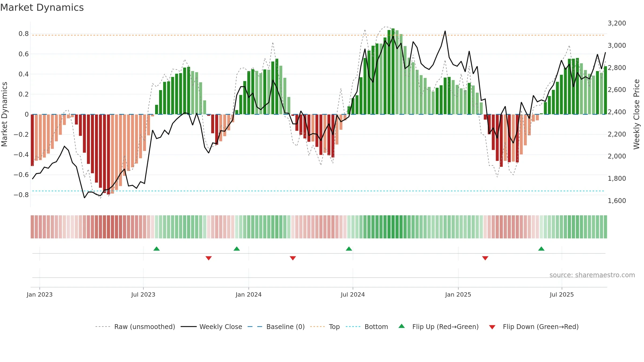Viewport: 644px width, 362px height.
Task: Click the Weekly Close Price axis title
Action: [637, 114]
